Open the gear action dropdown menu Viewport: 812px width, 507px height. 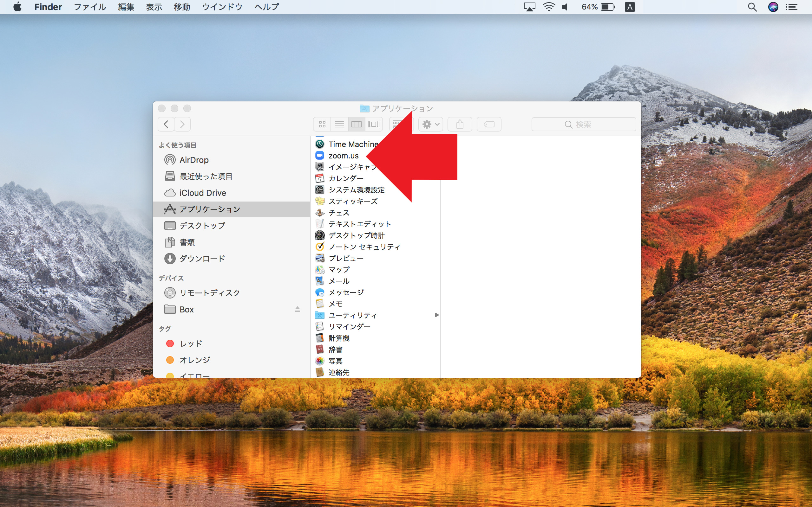[x=430, y=125]
